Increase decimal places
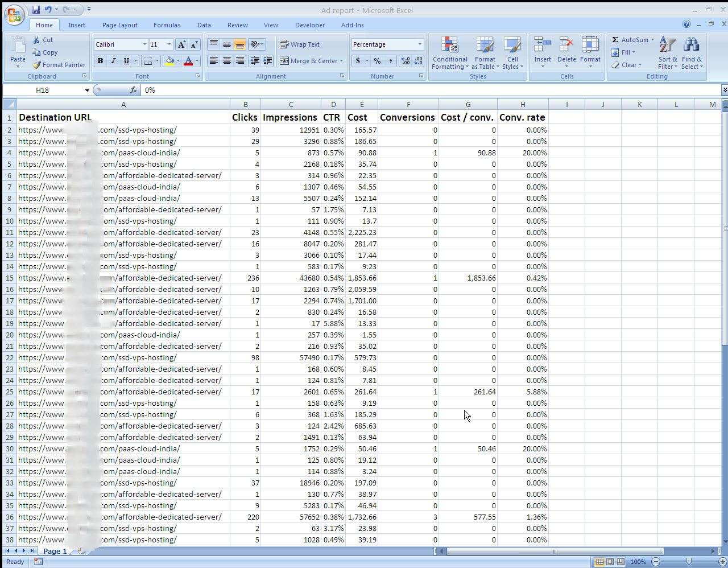This screenshot has height=568, width=728. point(406,61)
